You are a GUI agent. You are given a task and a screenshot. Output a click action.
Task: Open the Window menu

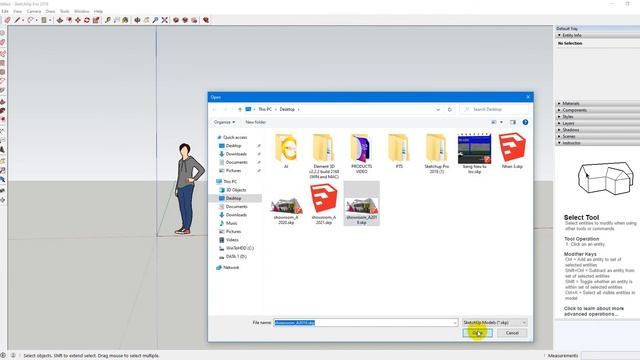pyautogui.click(x=82, y=11)
